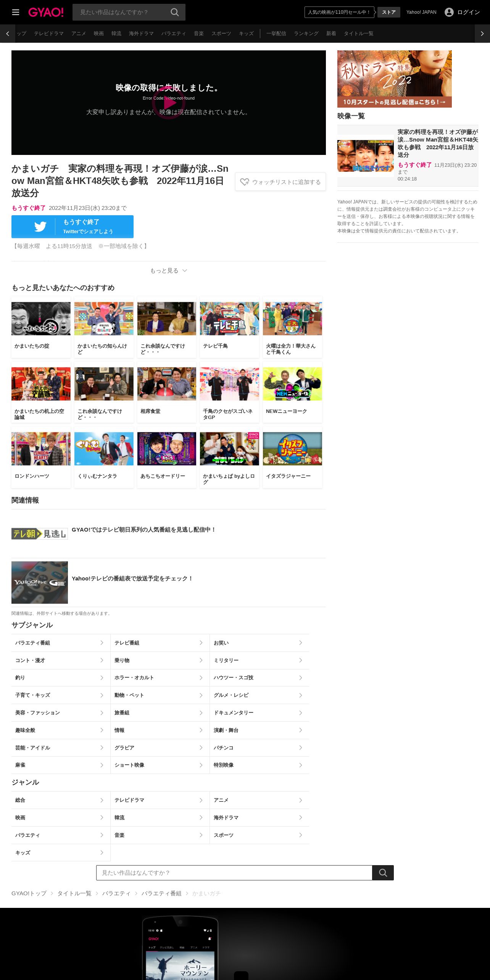Open あちこちオードリー thumbnail
Image resolution: width=490 pixels, height=980 pixels.
[167, 449]
